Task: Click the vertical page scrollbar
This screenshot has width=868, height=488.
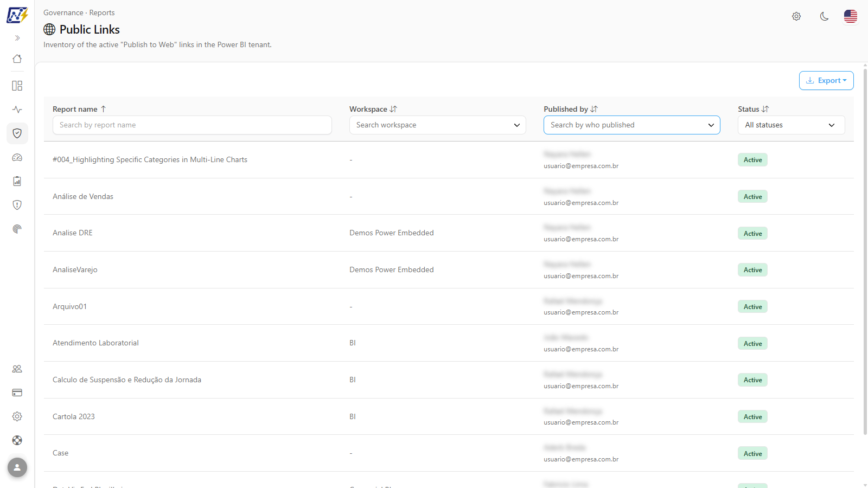Action: pos(865,252)
